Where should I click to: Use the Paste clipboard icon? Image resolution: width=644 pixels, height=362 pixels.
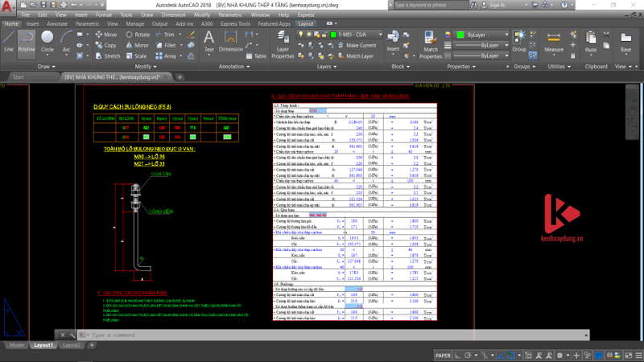pos(591,42)
